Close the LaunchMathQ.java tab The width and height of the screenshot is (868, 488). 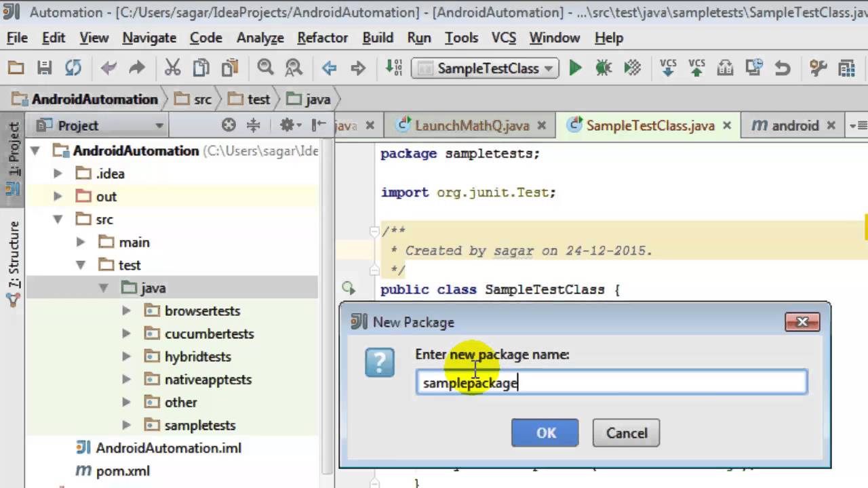(x=542, y=125)
